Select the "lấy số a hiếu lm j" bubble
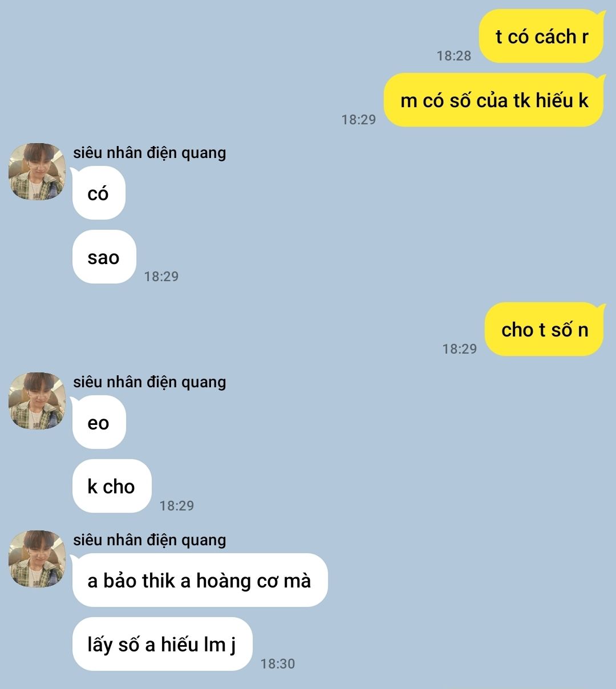 pyautogui.click(x=162, y=645)
